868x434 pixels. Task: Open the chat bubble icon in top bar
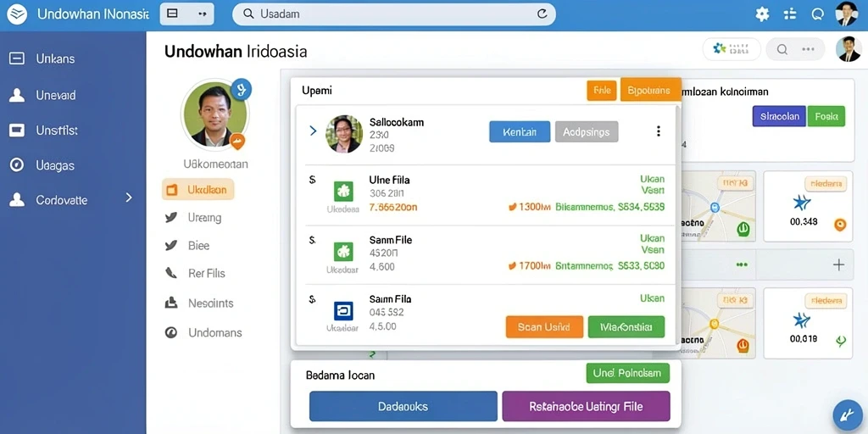(818, 14)
